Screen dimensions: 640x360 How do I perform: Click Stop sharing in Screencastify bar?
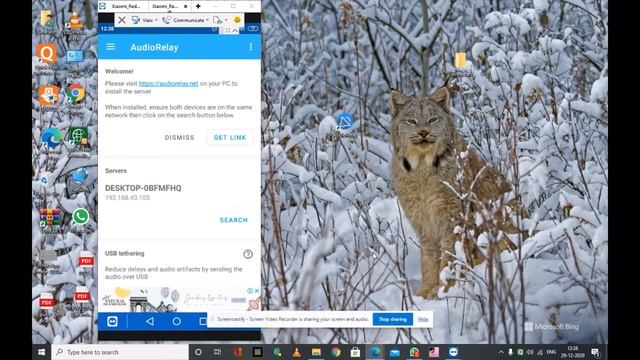point(393,319)
